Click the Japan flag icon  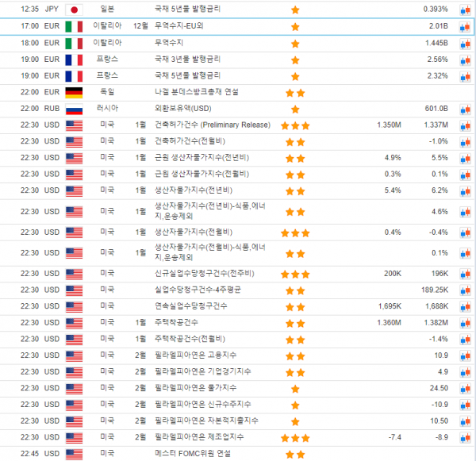[x=74, y=10]
